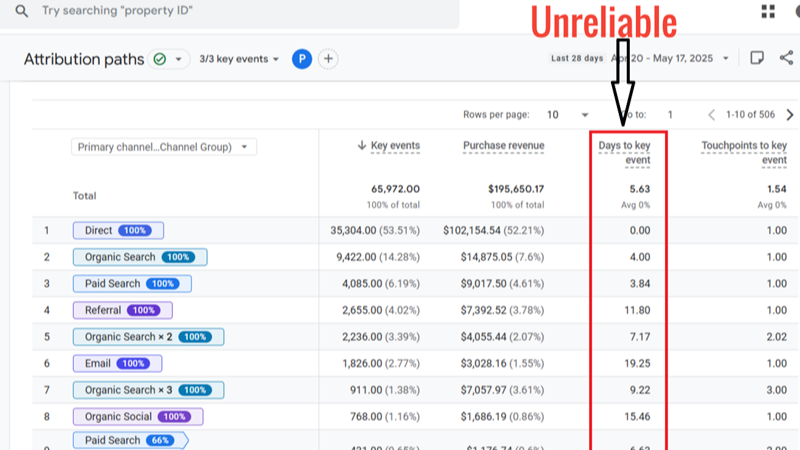Open the insights note icon
Screen dimensions: 800x450
pyautogui.click(x=757, y=58)
